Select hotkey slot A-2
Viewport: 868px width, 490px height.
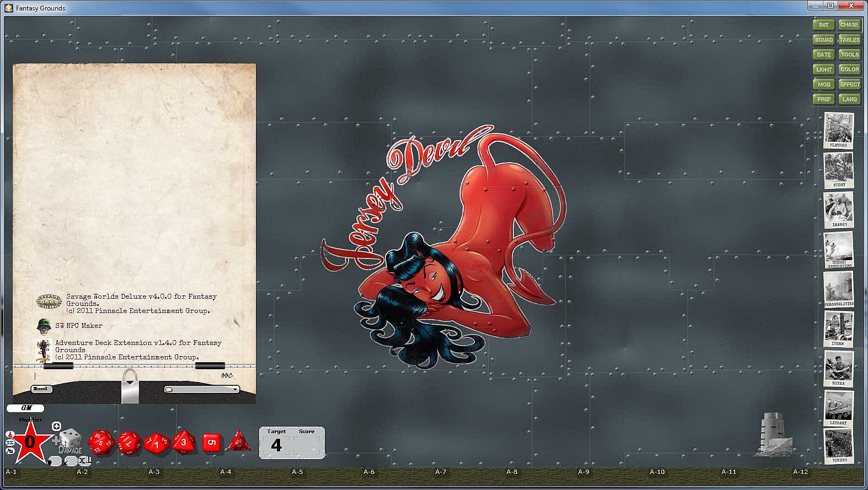[82, 472]
